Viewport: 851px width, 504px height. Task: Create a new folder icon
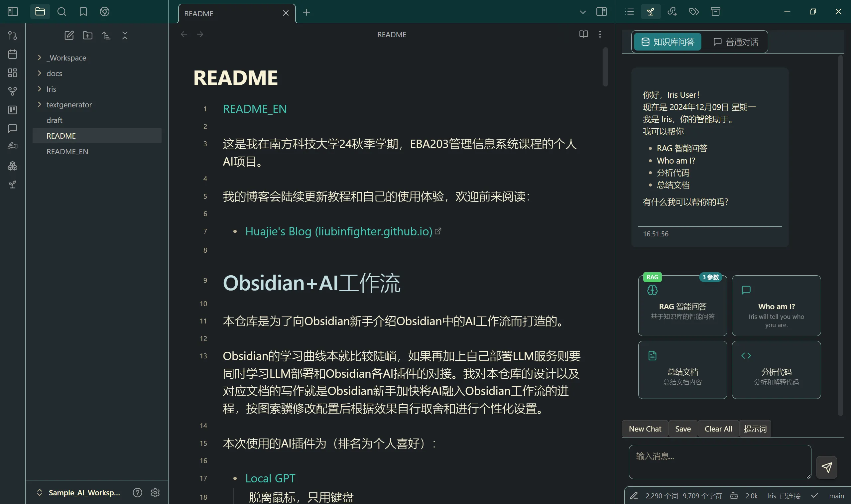pos(88,35)
